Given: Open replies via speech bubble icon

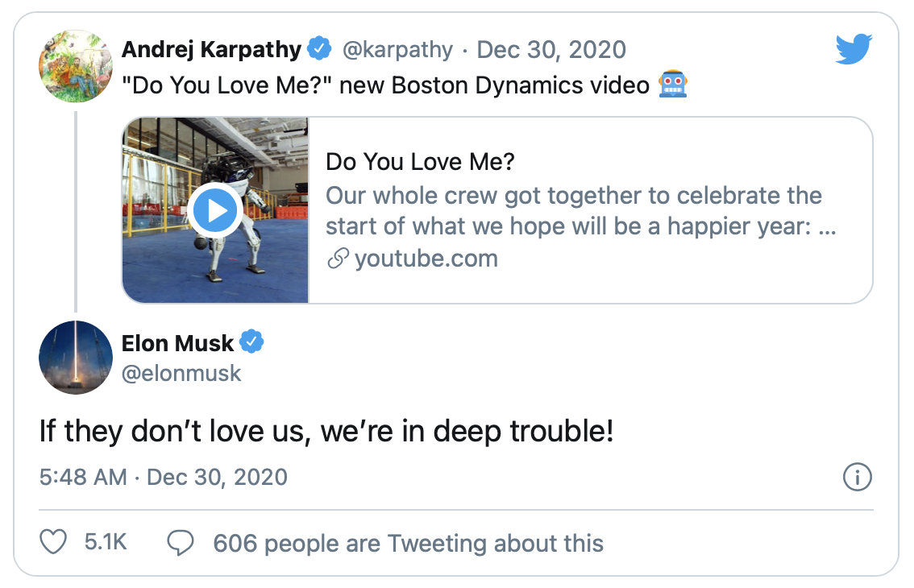Looking at the screenshot, I should click(x=180, y=543).
